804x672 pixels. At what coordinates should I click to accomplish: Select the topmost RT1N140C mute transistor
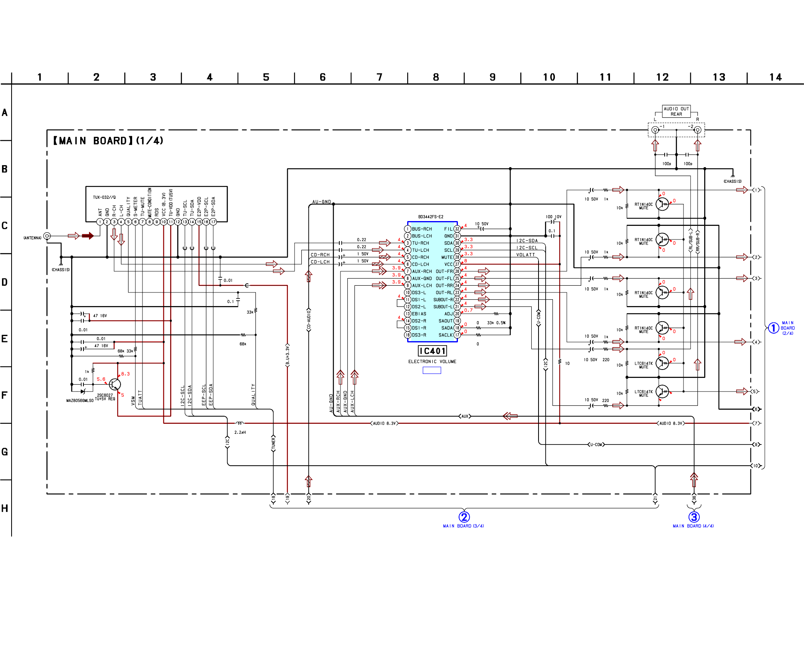[662, 204]
